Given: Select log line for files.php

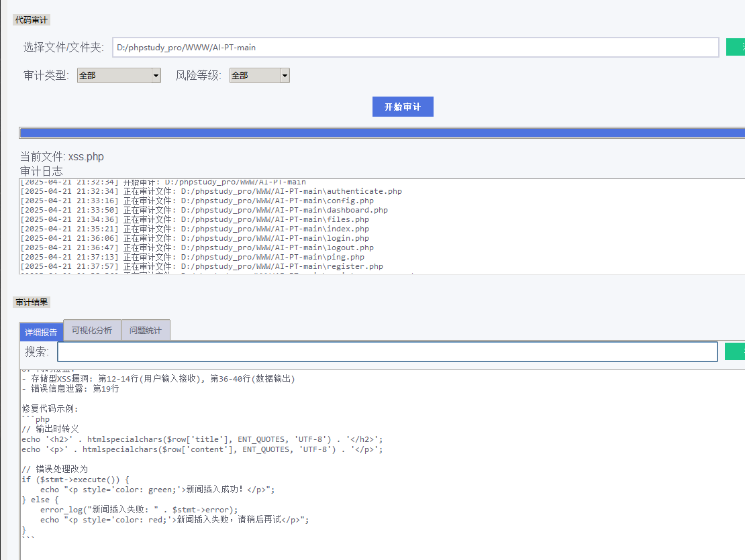Looking at the screenshot, I should [195, 220].
